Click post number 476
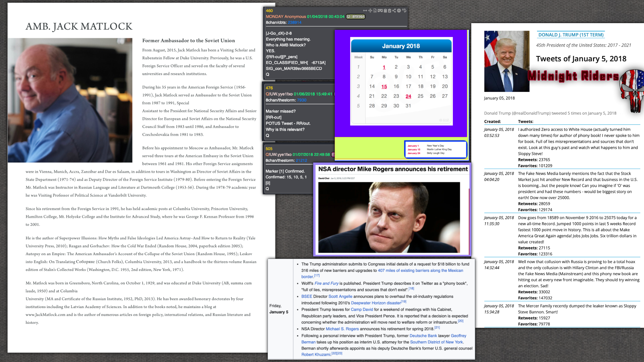644x362 pixels. click(x=269, y=88)
